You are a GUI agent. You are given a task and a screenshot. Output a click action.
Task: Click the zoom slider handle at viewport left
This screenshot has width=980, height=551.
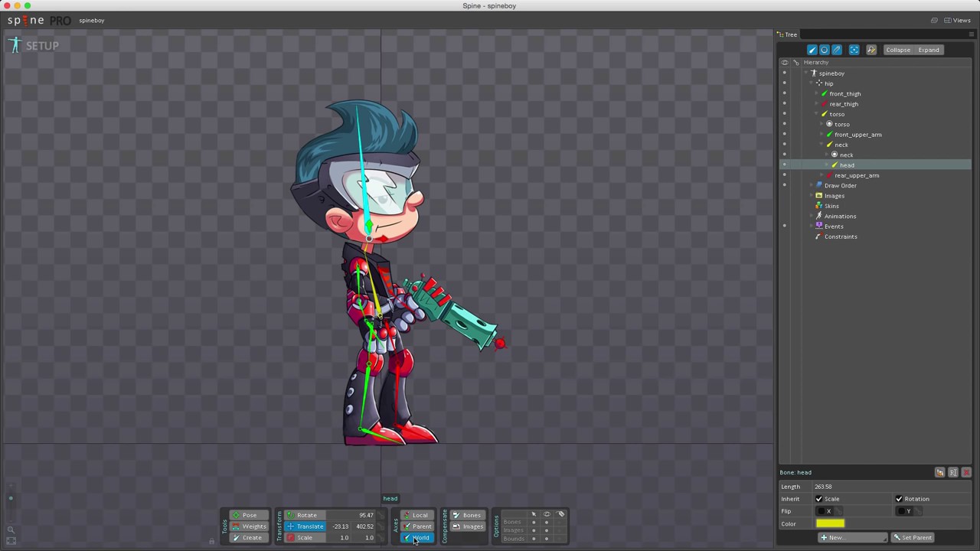[x=11, y=499]
